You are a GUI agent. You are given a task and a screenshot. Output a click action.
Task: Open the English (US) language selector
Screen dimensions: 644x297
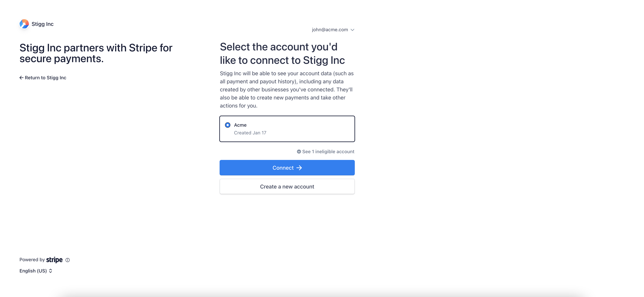tap(36, 271)
